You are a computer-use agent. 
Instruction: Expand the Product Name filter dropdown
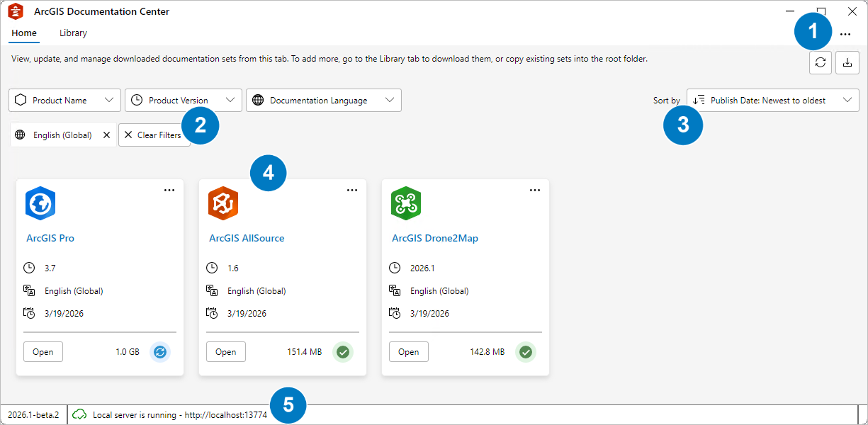tap(64, 100)
